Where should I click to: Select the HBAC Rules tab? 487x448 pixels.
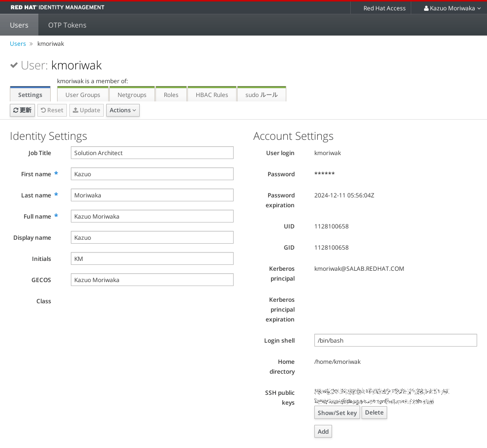pyautogui.click(x=212, y=95)
